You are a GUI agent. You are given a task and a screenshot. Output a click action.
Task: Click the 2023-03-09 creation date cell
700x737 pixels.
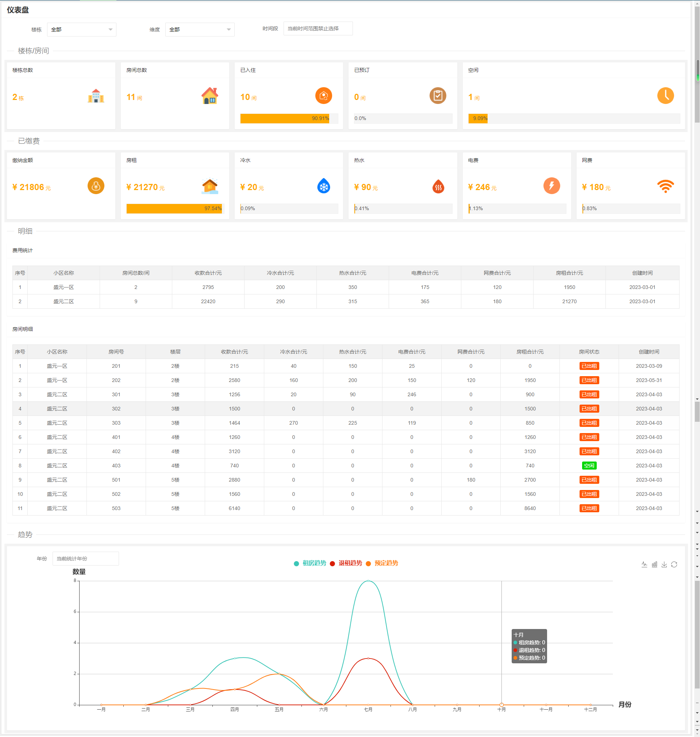[649, 366]
